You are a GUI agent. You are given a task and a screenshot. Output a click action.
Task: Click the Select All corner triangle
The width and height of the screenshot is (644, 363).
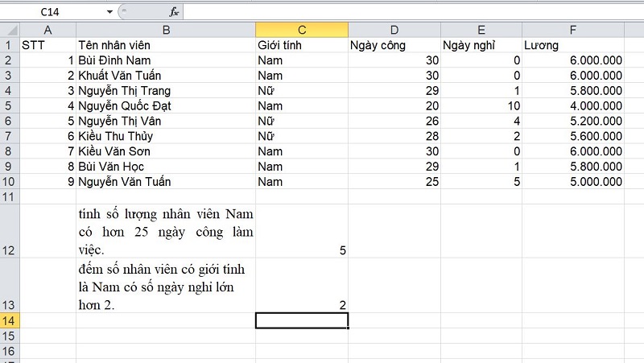tap(10, 30)
